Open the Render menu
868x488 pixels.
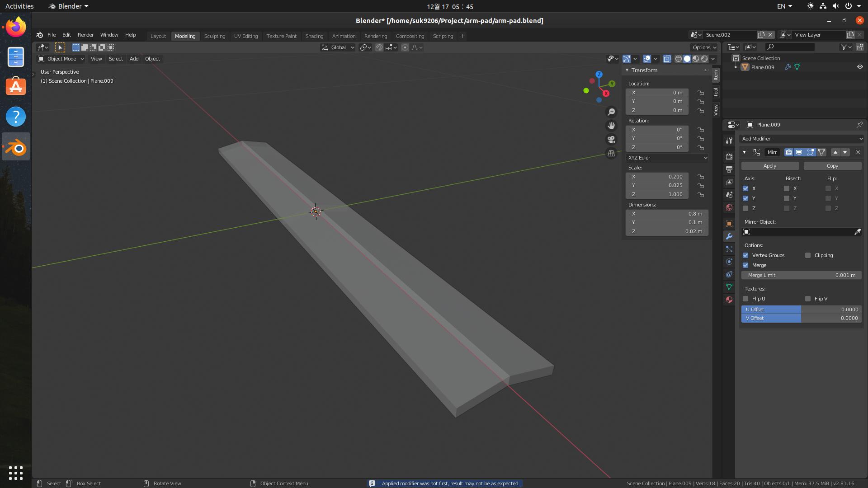click(85, 35)
